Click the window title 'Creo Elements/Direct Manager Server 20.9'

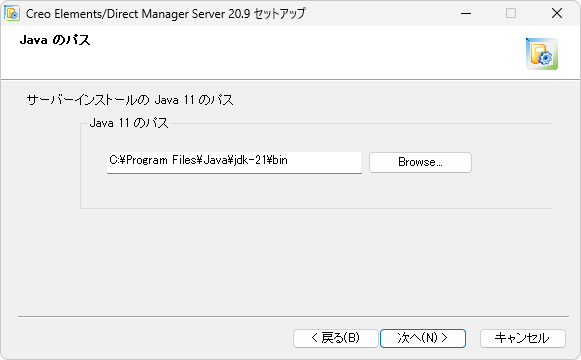tap(138, 14)
